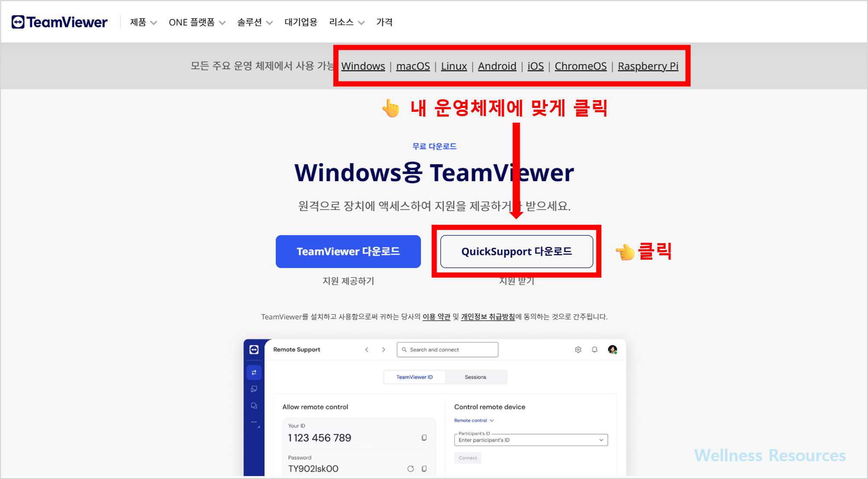Click the Allow remote control heading
The image size is (868, 479).
315,407
